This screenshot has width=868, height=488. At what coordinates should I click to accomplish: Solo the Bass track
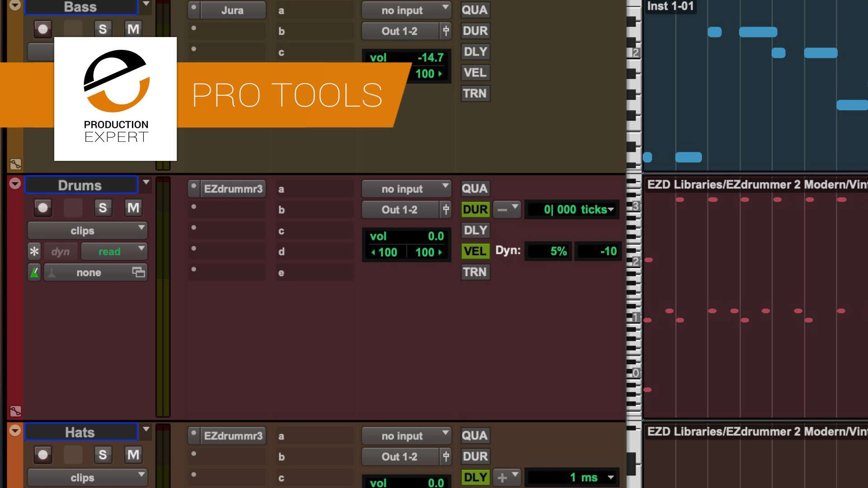(x=103, y=29)
